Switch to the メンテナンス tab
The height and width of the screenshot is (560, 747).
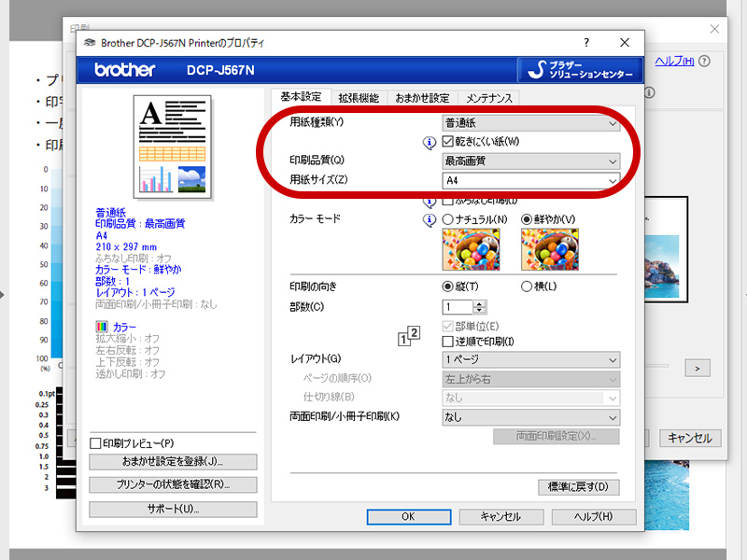click(488, 98)
